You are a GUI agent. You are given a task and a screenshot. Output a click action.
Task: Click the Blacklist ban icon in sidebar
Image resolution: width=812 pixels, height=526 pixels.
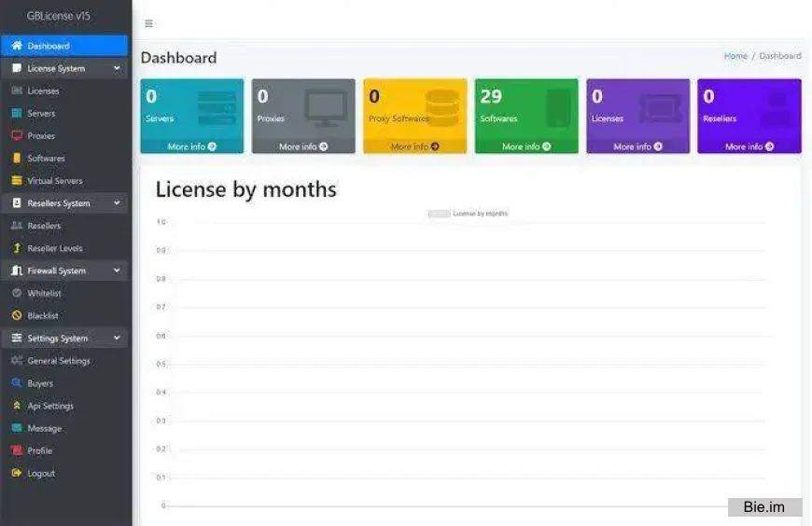click(17, 316)
